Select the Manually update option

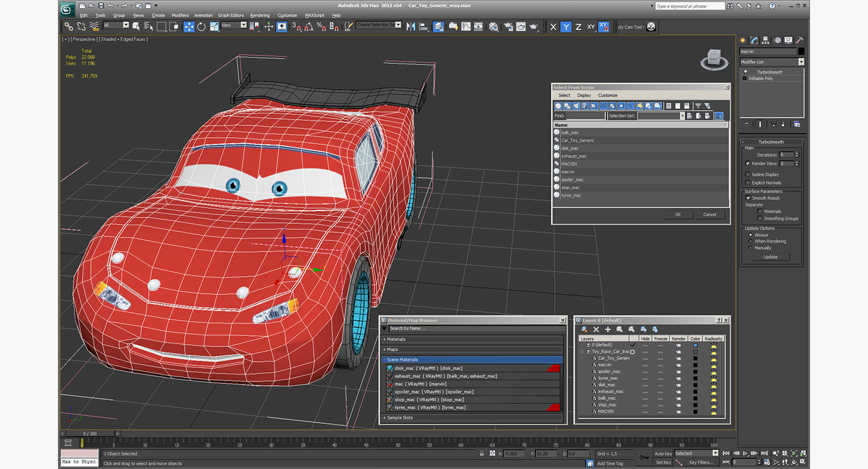pos(750,247)
